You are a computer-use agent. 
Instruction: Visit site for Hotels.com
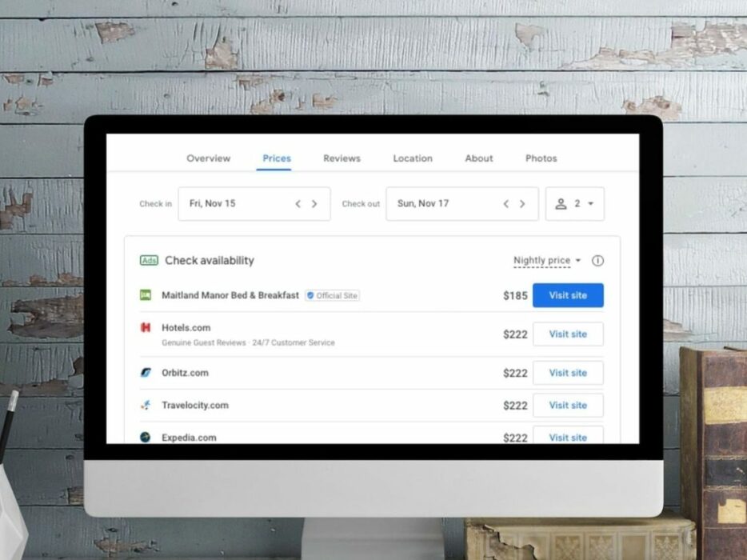click(x=568, y=334)
